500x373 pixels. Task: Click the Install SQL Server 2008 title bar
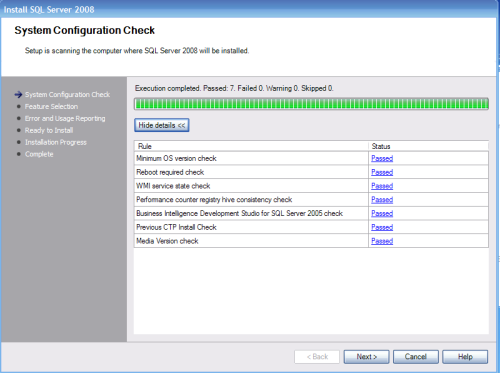click(249, 9)
